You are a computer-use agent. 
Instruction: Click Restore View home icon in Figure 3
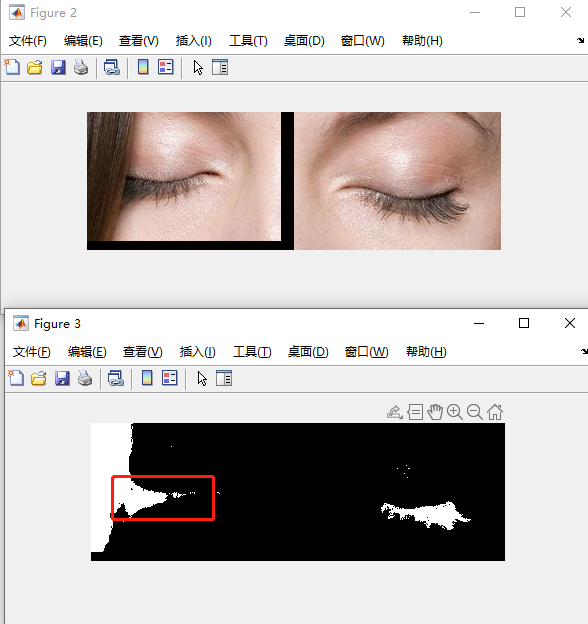495,412
